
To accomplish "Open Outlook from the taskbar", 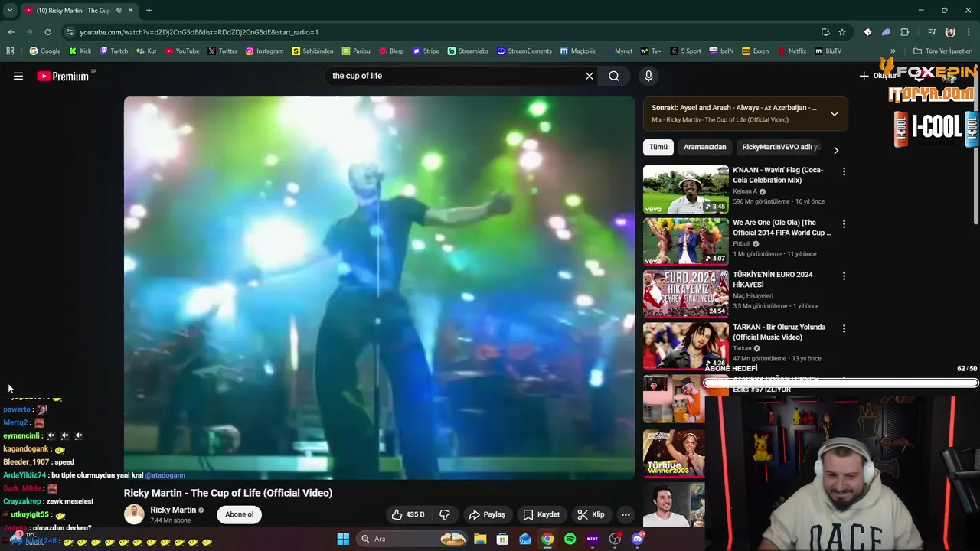I will 525,539.
